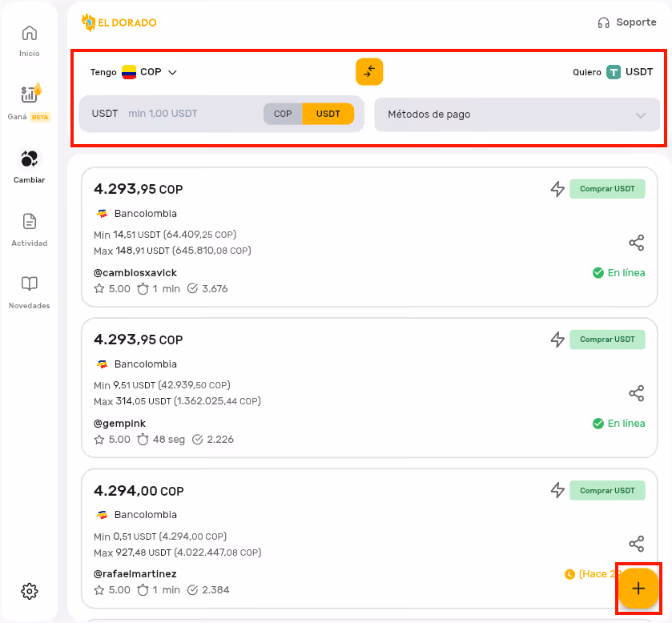672x623 pixels.
Task: Click the Bancolombia logo in gempink offer
Action: pyautogui.click(x=102, y=364)
